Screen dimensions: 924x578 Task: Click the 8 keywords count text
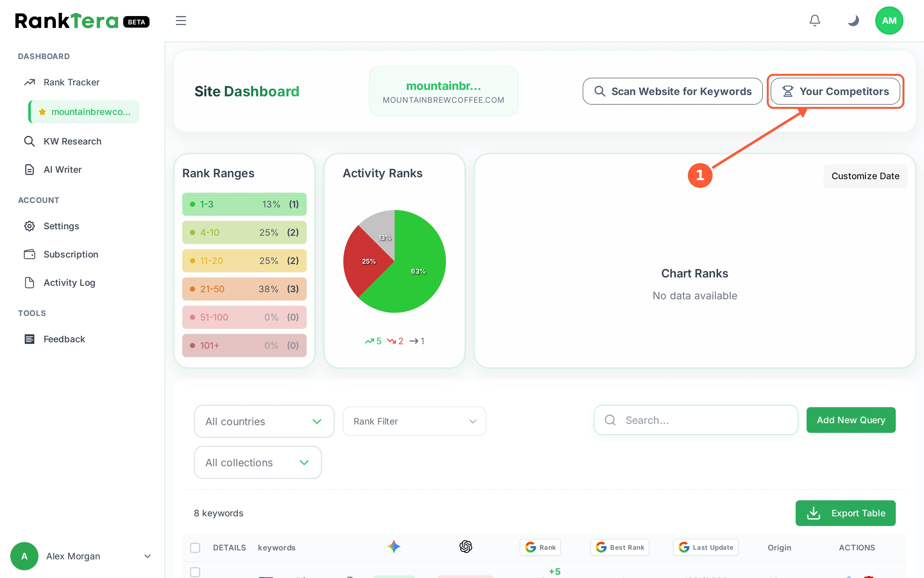[x=218, y=513]
